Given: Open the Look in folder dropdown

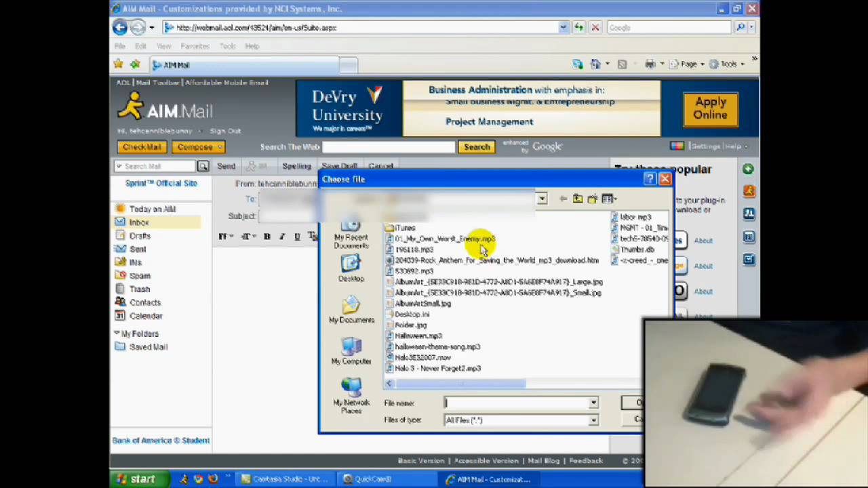Looking at the screenshot, I should click(x=542, y=199).
